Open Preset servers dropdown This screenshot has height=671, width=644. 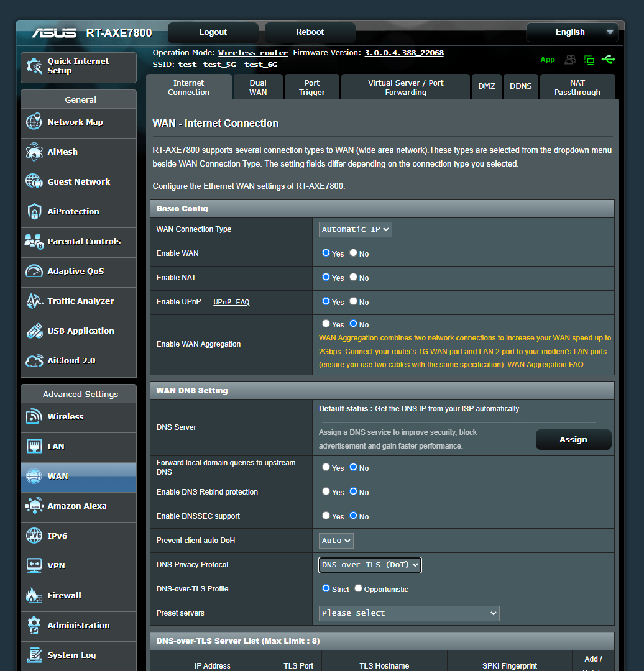(409, 613)
